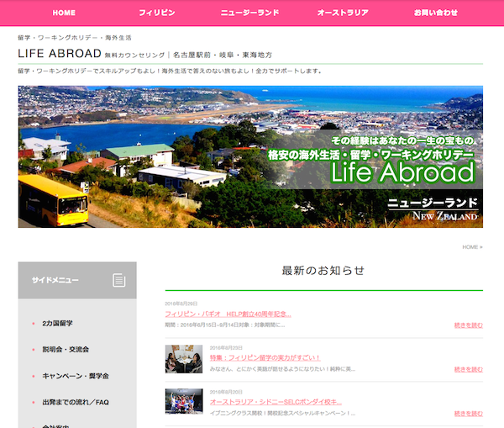Open the フィリピン navigation item

(x=157, y=13)
